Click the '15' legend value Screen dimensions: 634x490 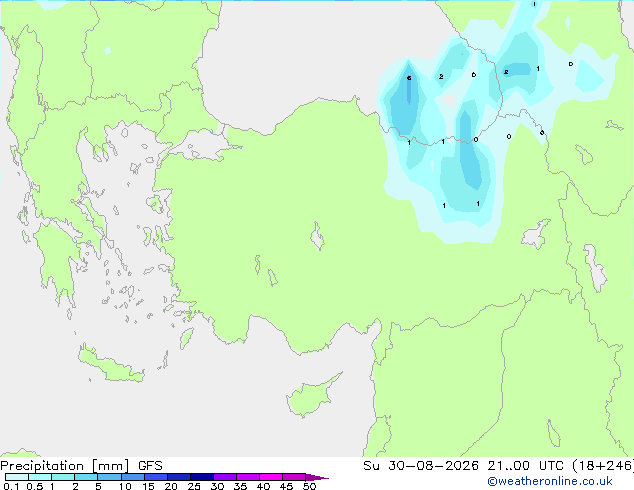pos(148,486)
